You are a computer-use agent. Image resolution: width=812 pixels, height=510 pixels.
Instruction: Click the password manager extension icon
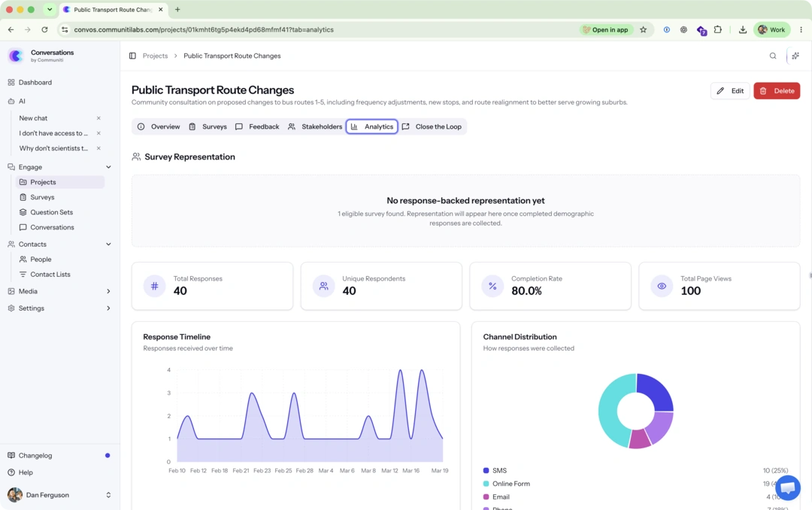pyautogui.click(x=666, y=29)
